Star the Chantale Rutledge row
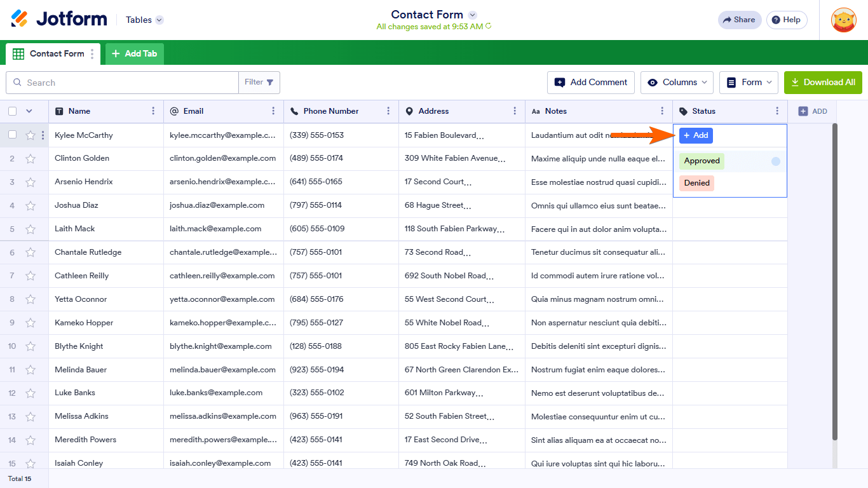This screenshot has width=868, height=488. tap(31, 253)
